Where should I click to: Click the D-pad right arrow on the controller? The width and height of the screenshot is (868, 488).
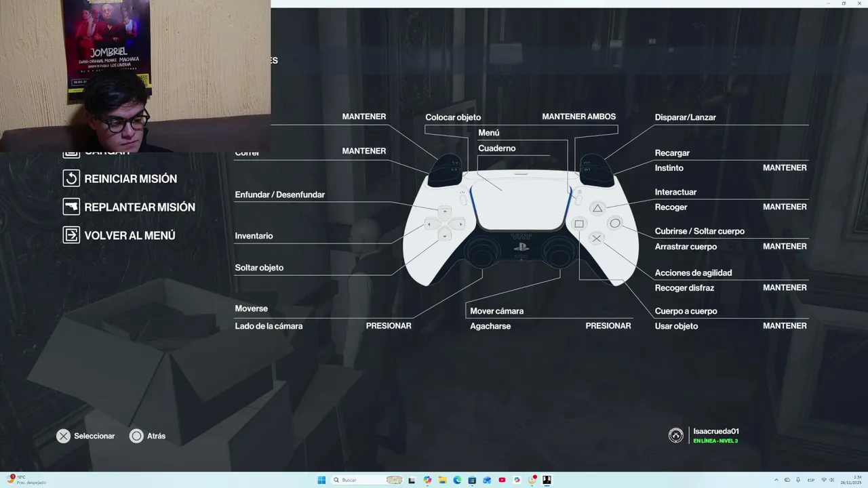click(458, 223)
